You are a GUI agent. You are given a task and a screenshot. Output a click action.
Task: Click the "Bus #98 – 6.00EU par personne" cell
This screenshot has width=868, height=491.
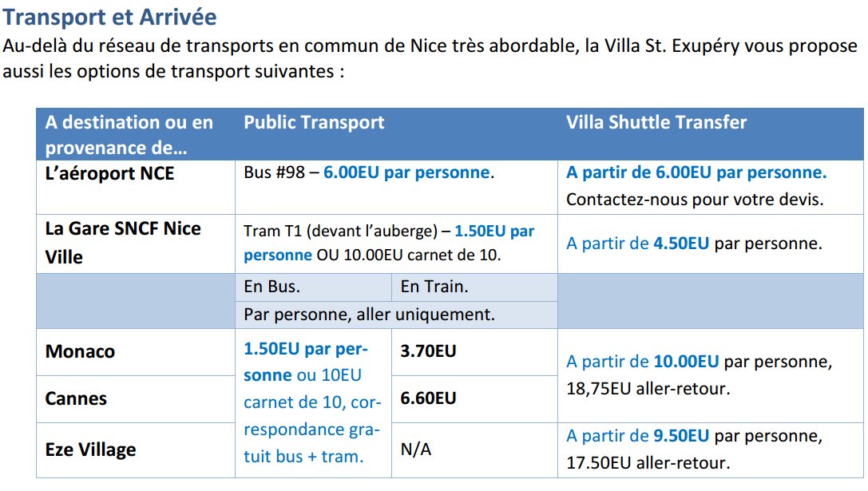[369, 173]
